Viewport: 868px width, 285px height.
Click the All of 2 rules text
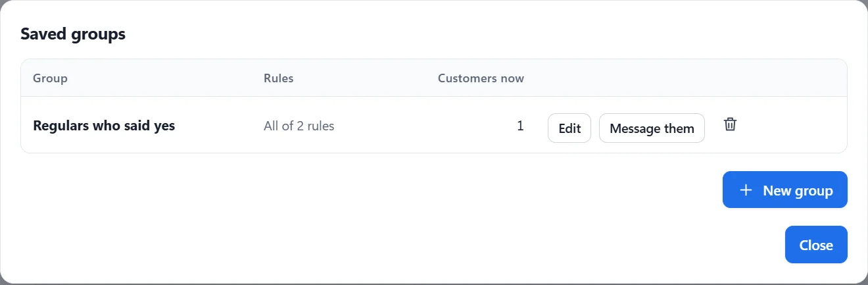click(299, 126)
